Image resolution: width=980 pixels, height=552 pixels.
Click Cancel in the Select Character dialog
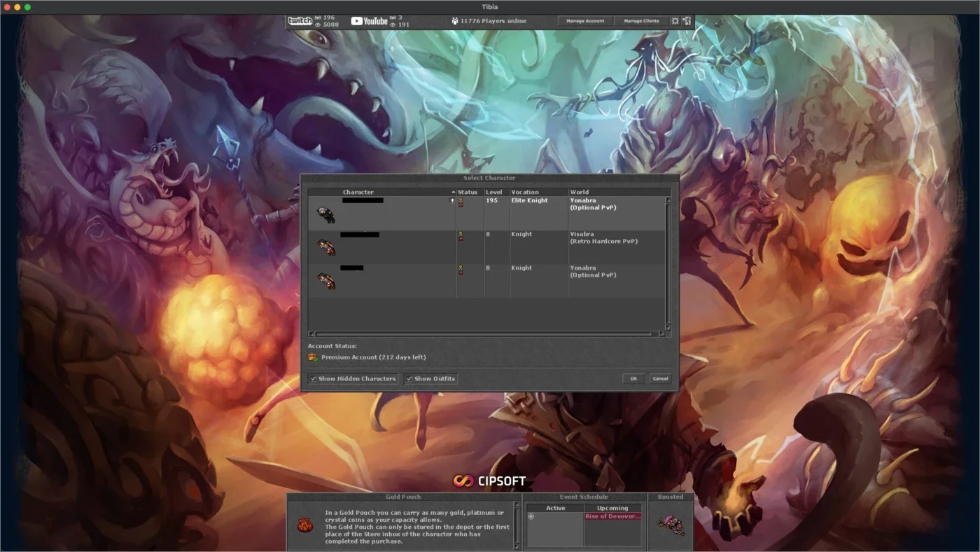pos(660,379)
